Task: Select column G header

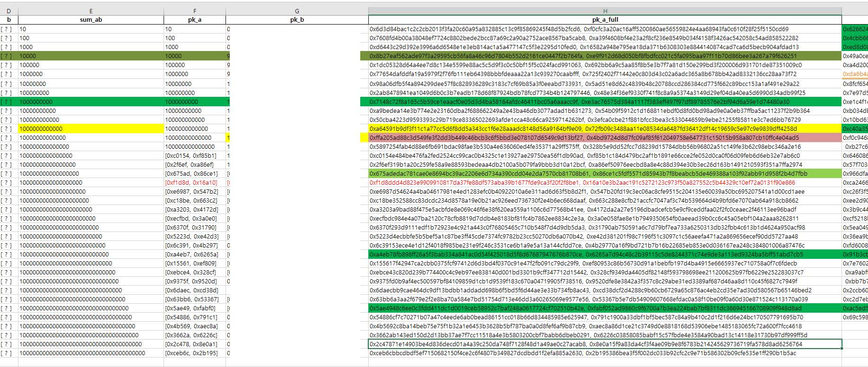Action: (297, 11)
